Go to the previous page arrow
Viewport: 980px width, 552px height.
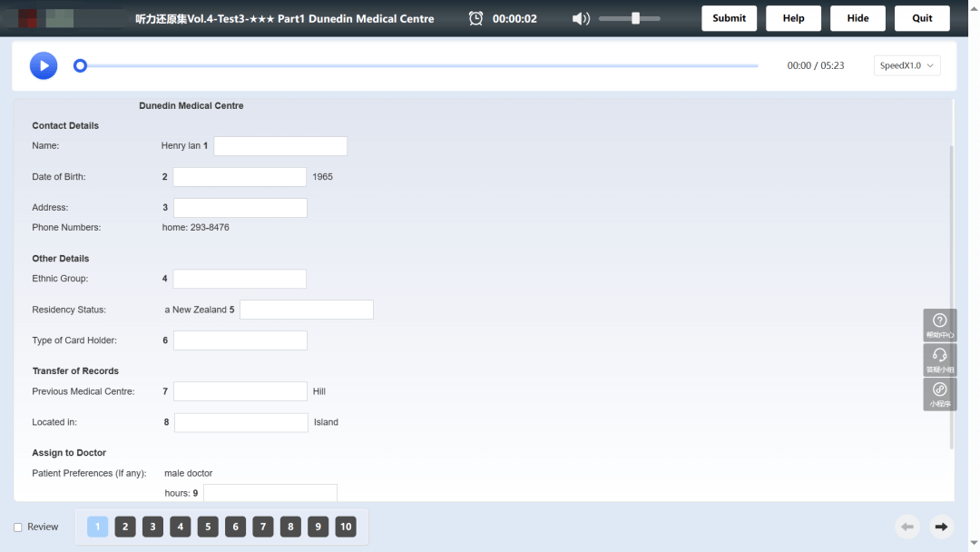coord(907,527)
